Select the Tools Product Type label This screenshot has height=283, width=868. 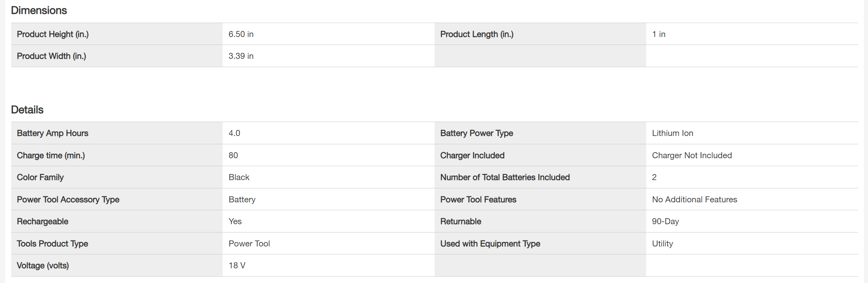coord(52,244)
